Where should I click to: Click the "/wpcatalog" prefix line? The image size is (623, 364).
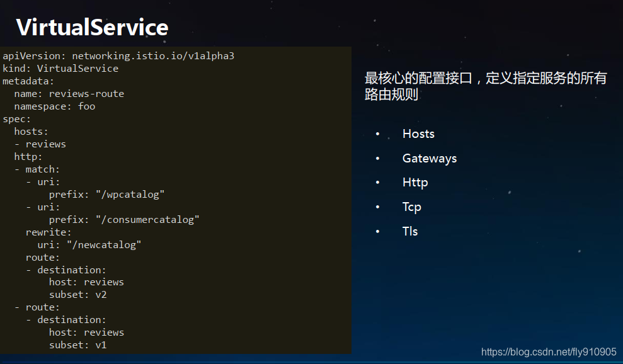tap(106, 194)
